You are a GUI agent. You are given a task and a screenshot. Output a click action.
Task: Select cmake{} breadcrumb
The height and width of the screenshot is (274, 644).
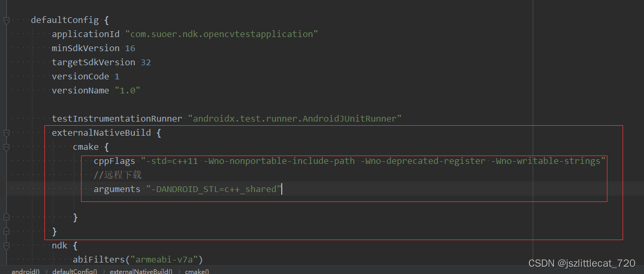coord(197,271)
